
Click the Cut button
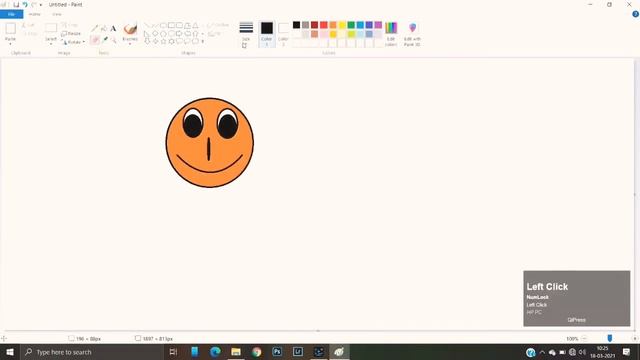28,25
